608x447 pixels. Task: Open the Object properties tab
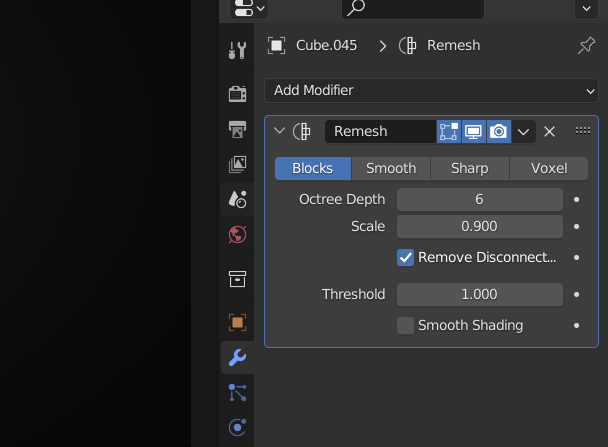[237, 322]
